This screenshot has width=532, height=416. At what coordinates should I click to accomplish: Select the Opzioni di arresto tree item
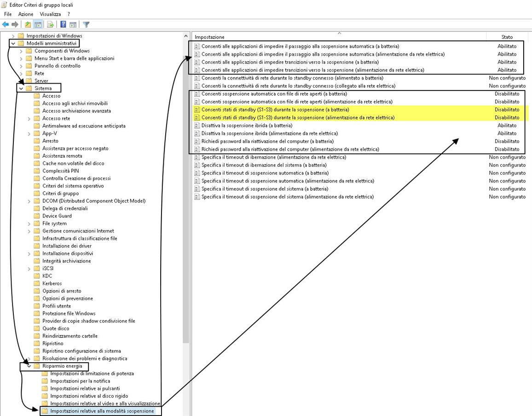(62, 291)
